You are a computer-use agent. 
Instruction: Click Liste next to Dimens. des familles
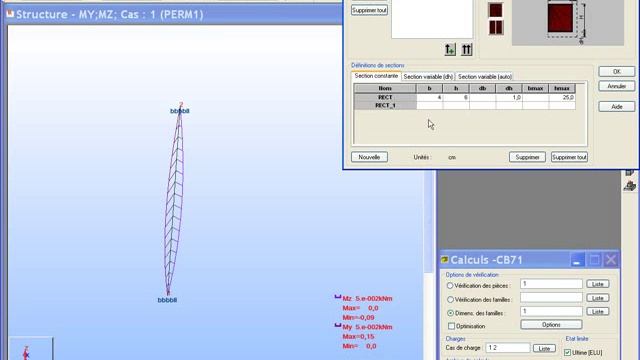coord(598,311)
